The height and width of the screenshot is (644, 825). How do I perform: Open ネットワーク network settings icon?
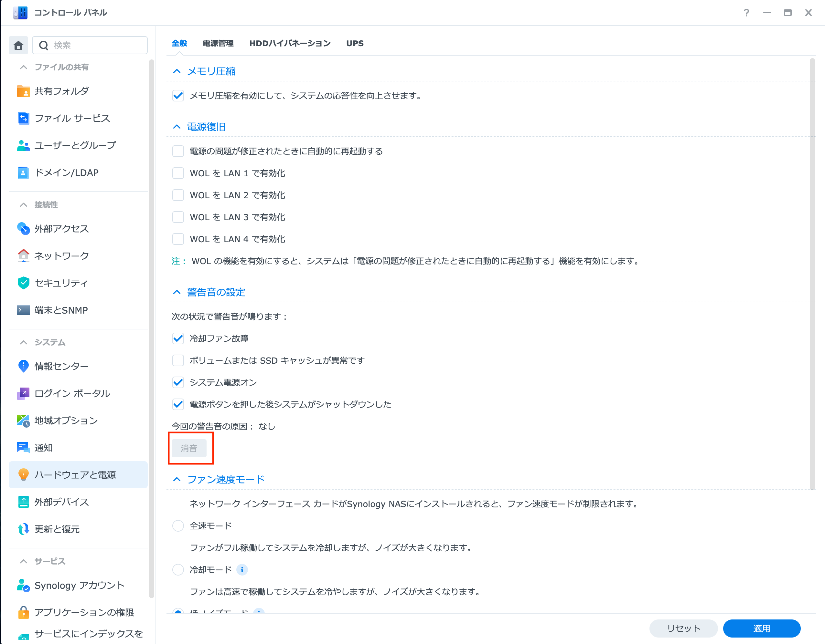click(x=23, y=255)
